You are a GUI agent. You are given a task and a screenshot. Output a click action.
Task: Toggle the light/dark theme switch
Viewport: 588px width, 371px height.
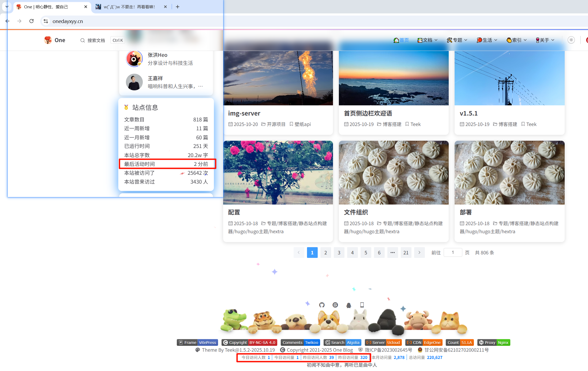tap(571, 40)
